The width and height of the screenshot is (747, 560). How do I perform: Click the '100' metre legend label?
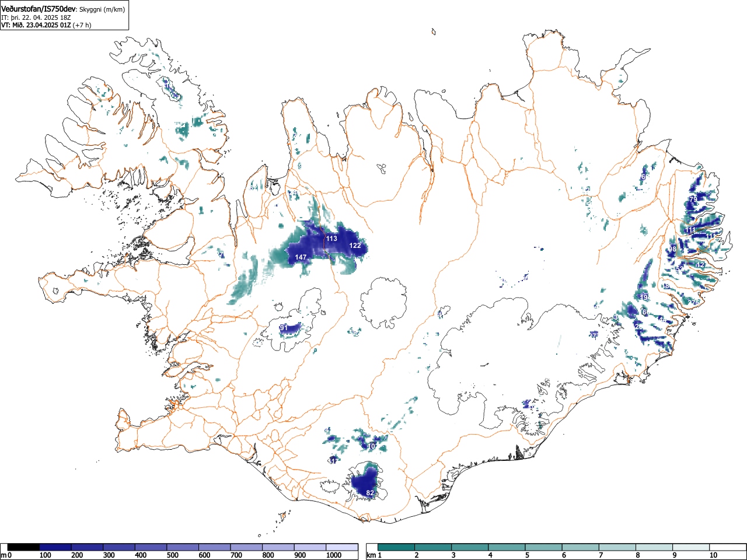point(45,555)
